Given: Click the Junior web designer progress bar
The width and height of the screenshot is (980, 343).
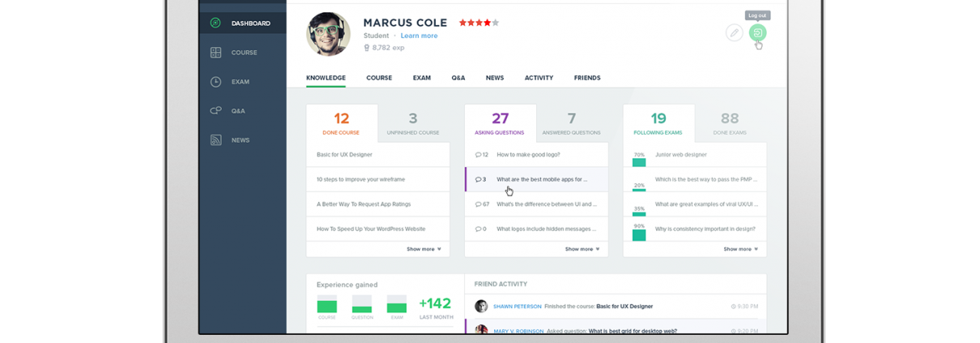Looking at the screenshot, I should click(x=639, y=161).
